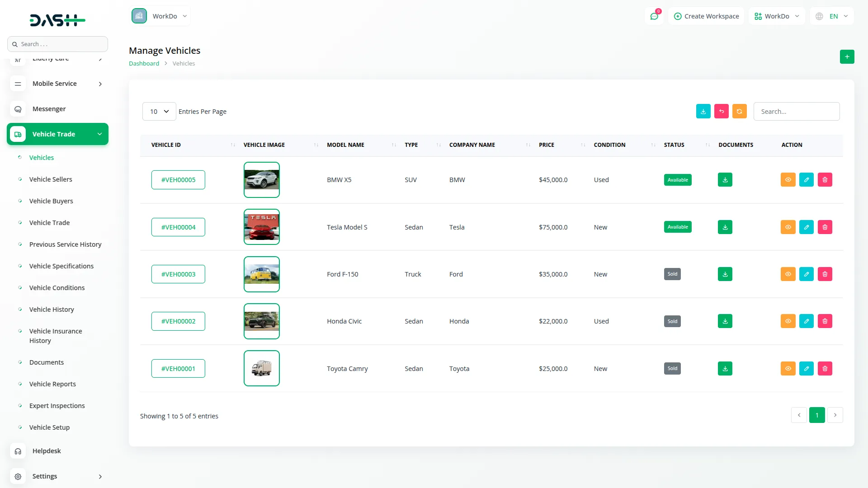Viewport: 868px width, 488px height.
Task: Open the Vehicle Sellers menu item
Action: pos(50,179)
